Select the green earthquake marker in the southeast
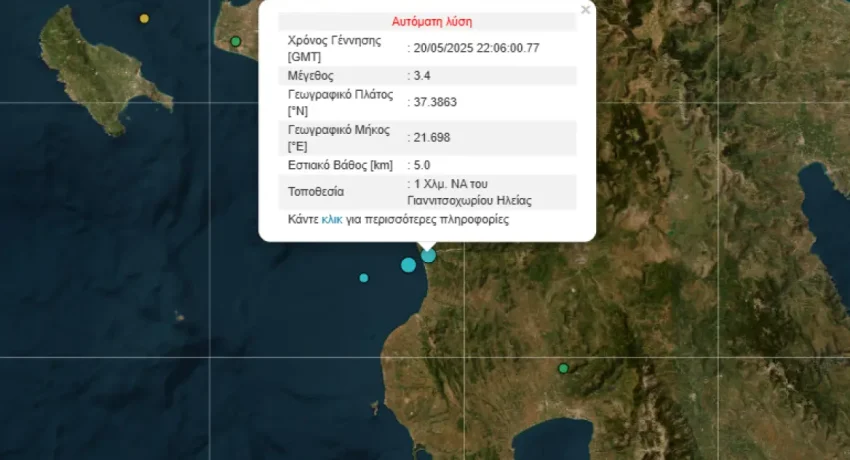The image size is (850, 460). pos(563,369)
